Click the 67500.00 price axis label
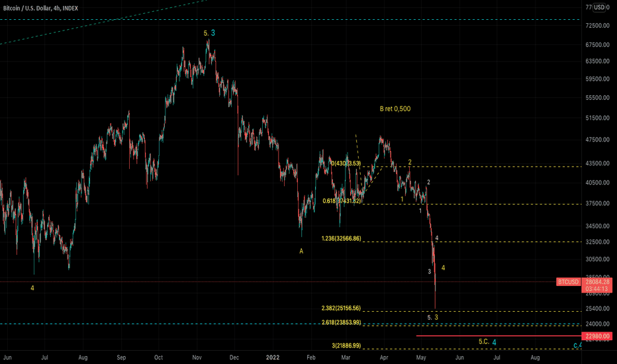The image size is (617, 364). 597,45
